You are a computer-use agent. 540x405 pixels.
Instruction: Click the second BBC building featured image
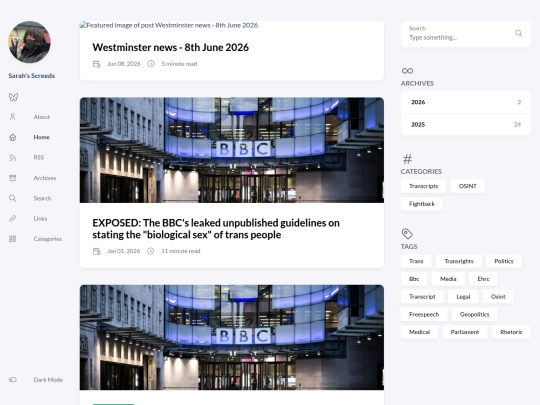click(x=232, y=337)
